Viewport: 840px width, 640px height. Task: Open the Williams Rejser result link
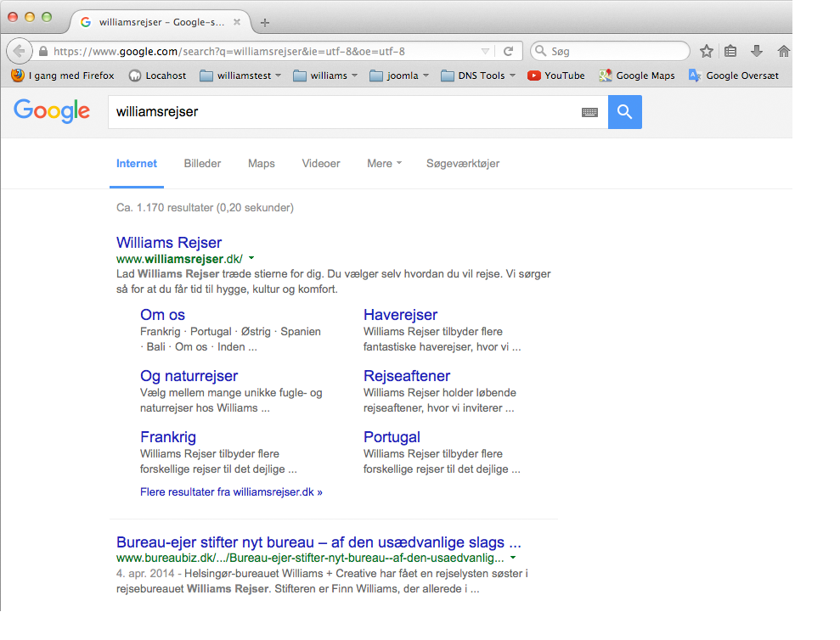coord(169,243)
